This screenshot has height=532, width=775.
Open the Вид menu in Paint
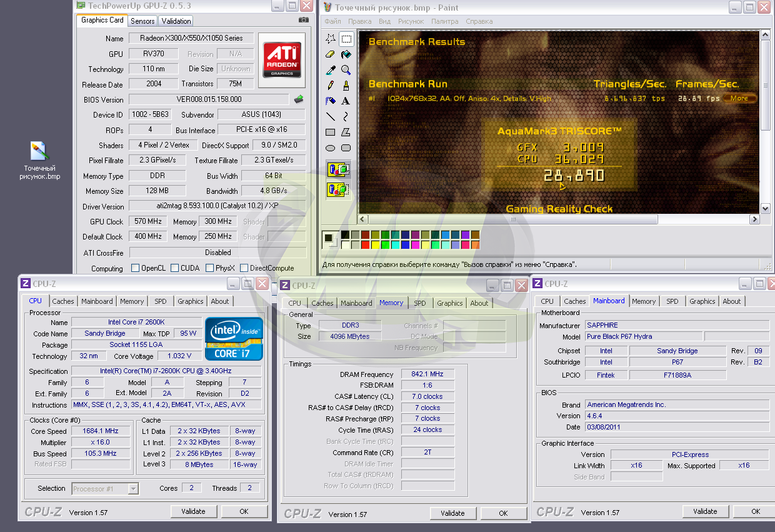click(384, 21)
